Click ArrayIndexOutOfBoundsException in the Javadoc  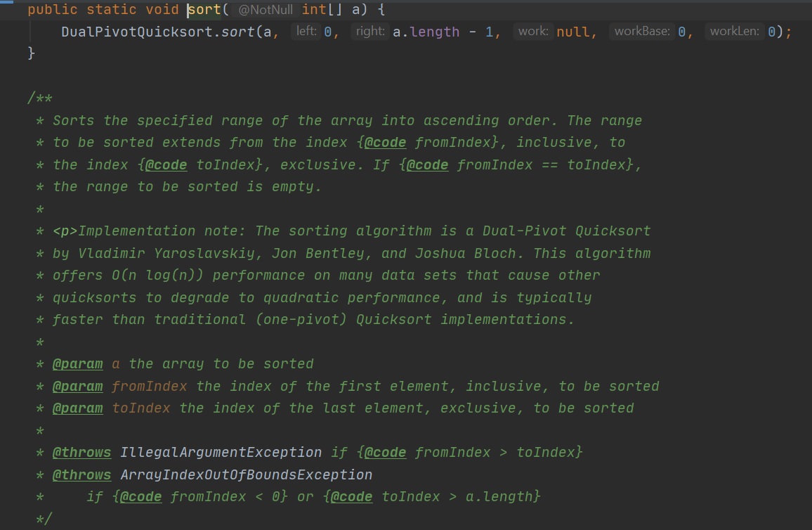coord(246,474)
